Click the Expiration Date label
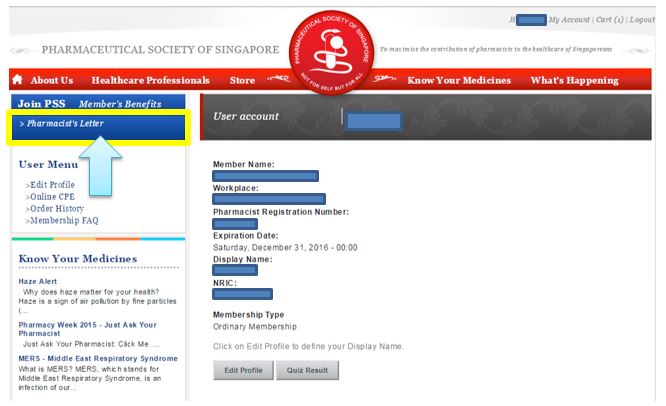666x406 pixels. 246,236
